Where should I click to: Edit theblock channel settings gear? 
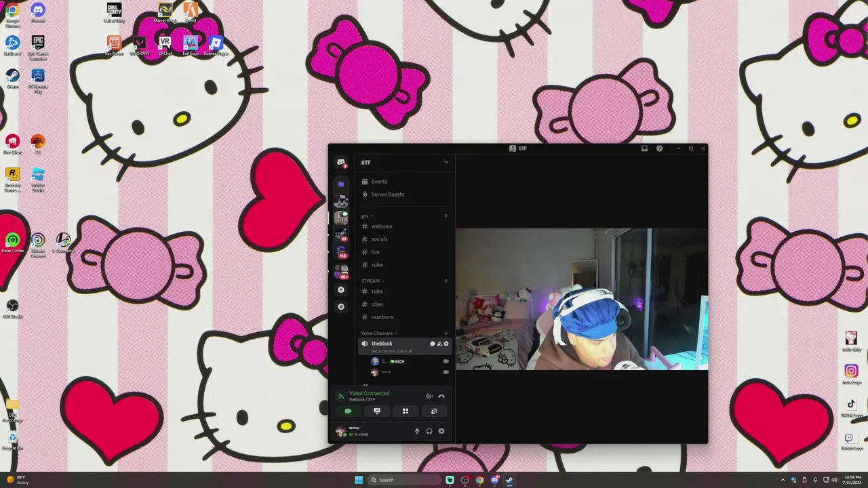pos(446,344)
